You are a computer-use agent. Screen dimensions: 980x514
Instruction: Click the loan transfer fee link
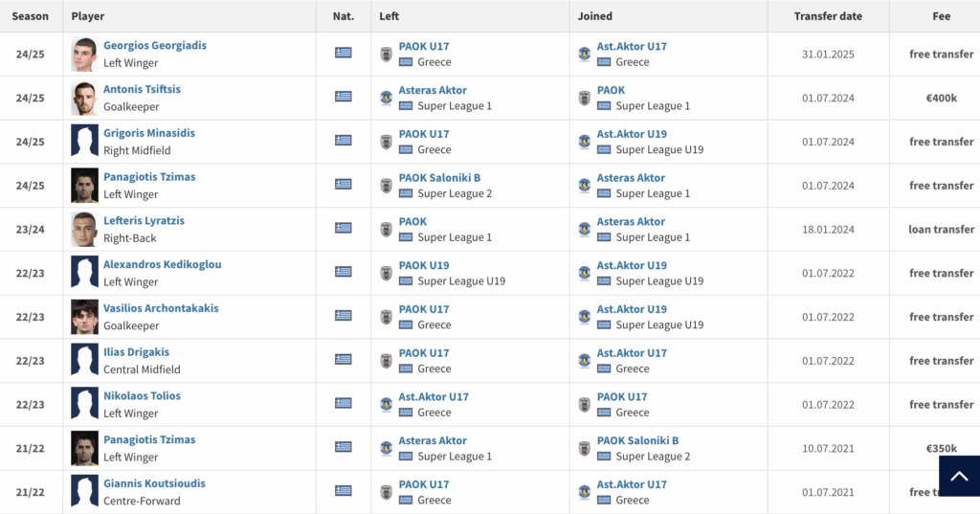click(941, 230)
